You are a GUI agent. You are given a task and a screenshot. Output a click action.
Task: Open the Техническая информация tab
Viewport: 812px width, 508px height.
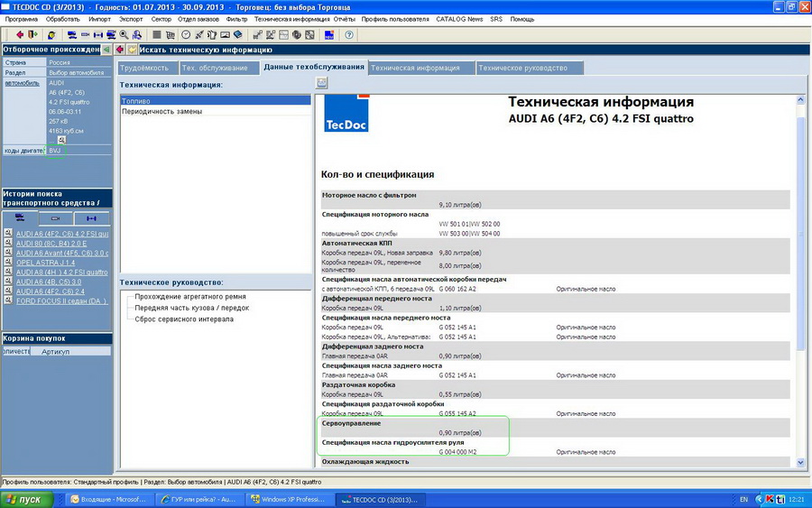tap(421, 68)
